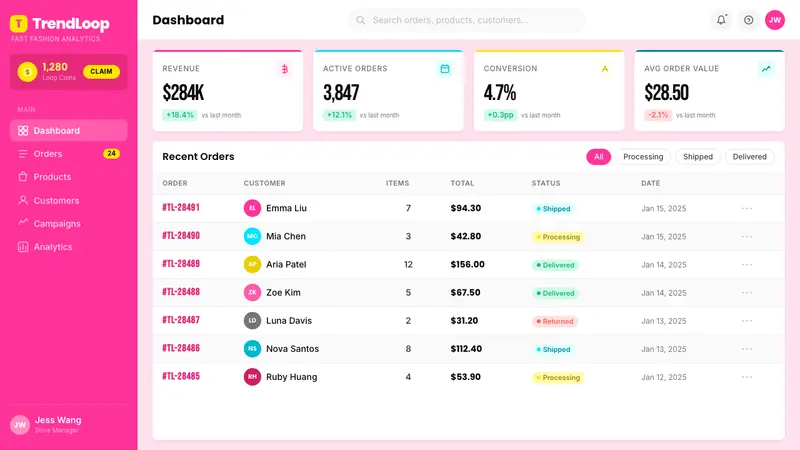Open more options for order #TL-28491

747,208
